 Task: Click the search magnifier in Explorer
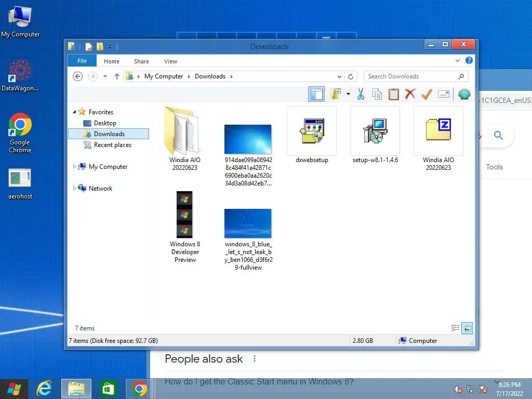(x=461, y=76)
